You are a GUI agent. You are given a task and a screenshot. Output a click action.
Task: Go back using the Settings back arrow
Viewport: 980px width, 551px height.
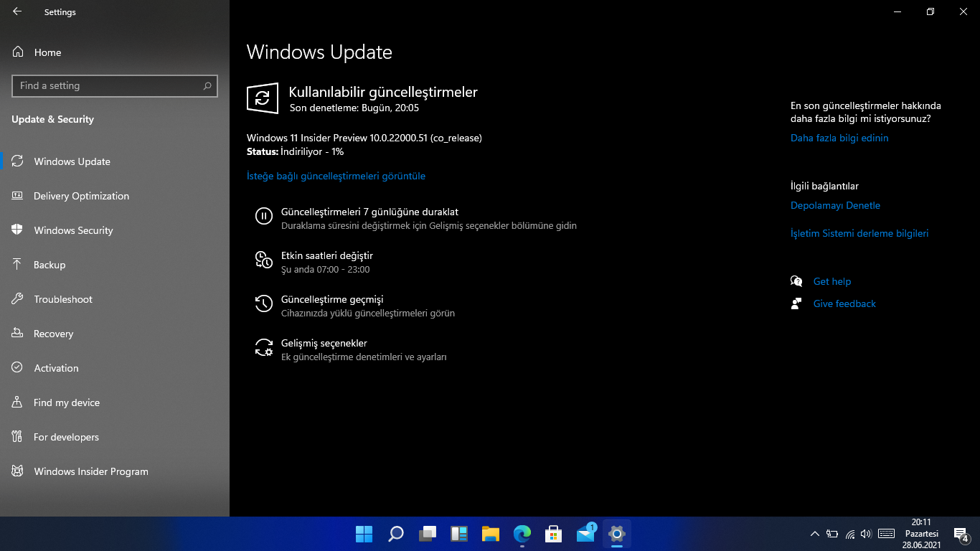tap(17, 11)
